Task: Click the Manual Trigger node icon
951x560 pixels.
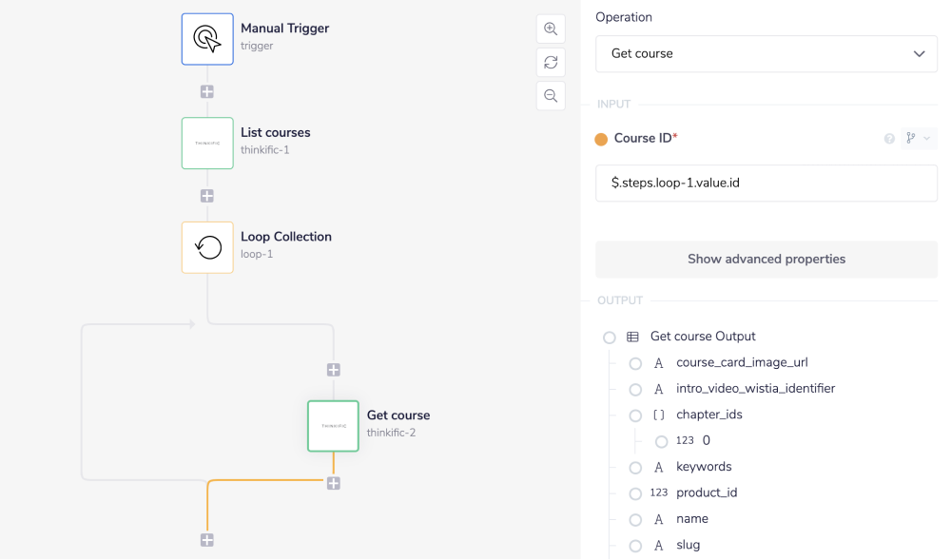Action: pos(207,39)
